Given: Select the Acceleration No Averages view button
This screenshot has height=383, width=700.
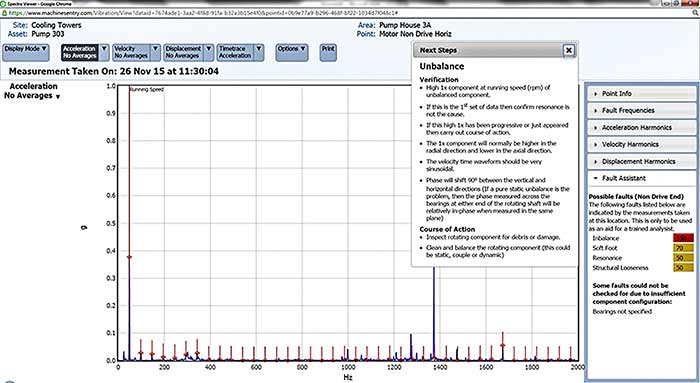Looking at the screenshot, I should pos(79,52).
